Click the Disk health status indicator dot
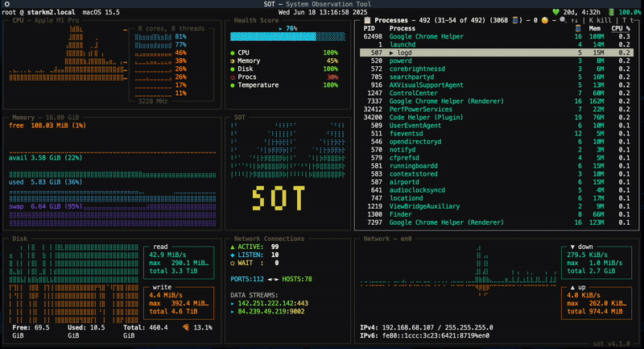Image resolution: width=644 pixels, height=349 pixels. [233, 69]
